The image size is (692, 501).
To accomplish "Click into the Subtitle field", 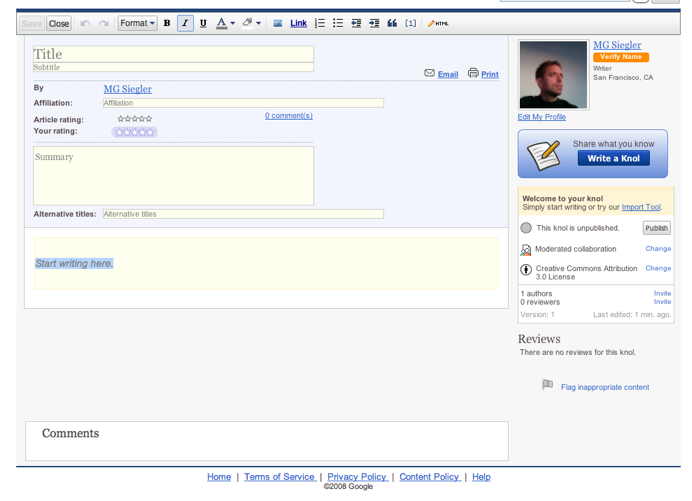I will [x=173, y=67].
